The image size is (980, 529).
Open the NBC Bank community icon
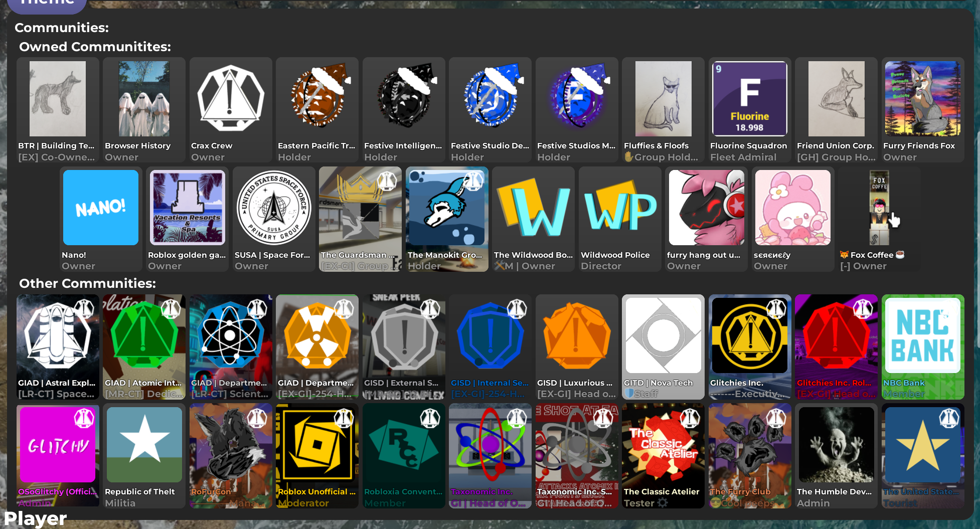click(922, 335)
